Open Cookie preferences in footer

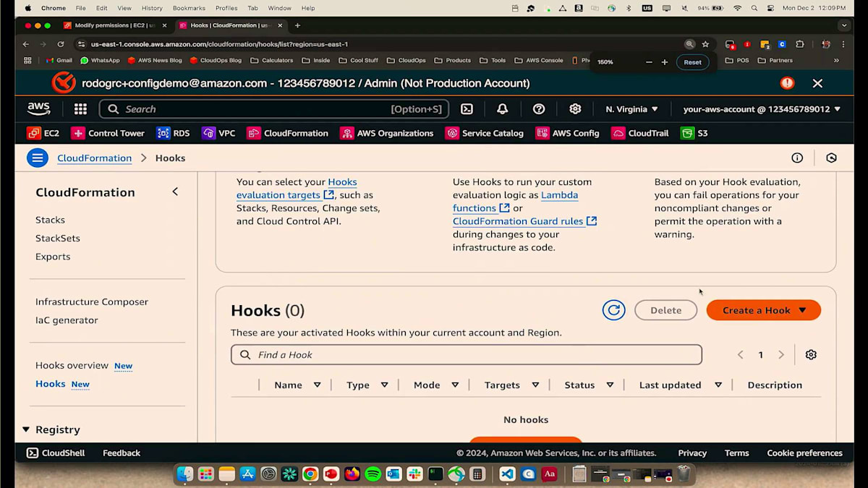point(804,453)
